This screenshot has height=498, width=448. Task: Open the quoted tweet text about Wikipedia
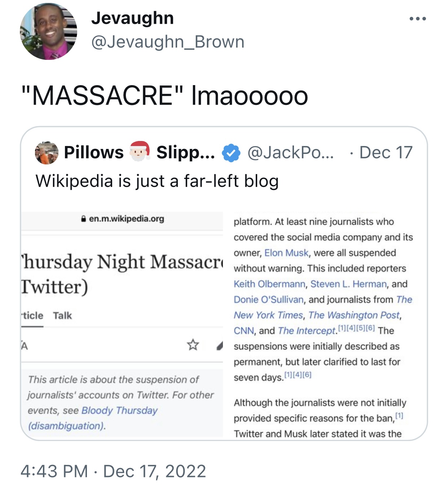(x=157, y=181)
